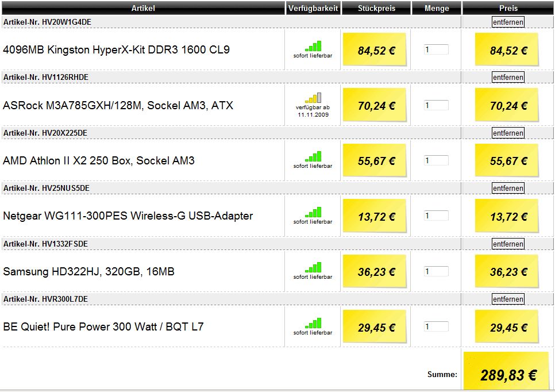Click the Menge column header

click(x=437, y=8)
